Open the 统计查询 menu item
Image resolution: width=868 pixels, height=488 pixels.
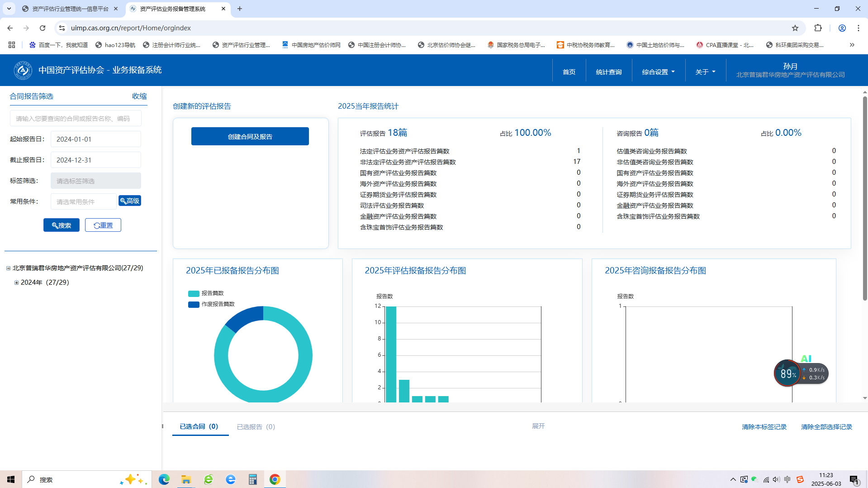[608, 72]
